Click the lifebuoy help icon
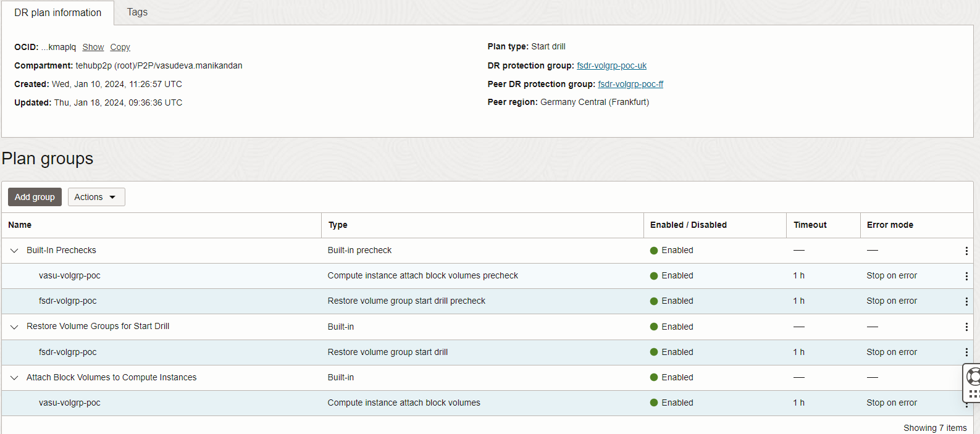This screenshot has height=434, width=980. coord(974,375)
